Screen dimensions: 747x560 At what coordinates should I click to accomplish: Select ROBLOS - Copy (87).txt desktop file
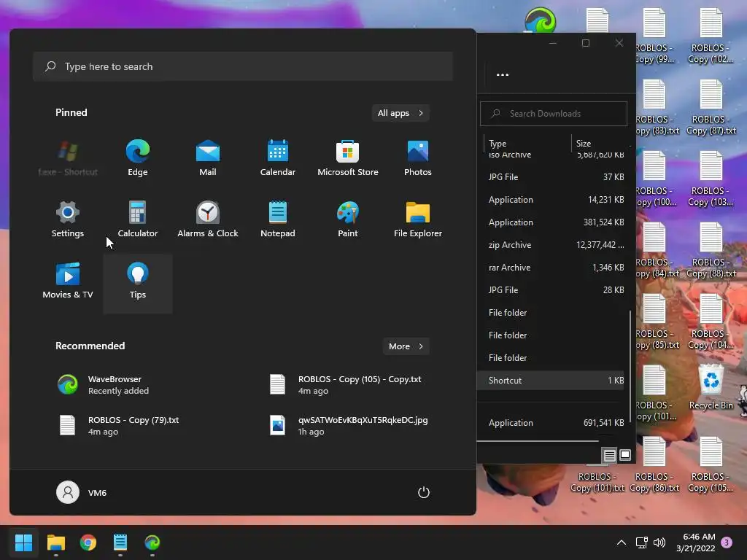[x=711, y=108]
